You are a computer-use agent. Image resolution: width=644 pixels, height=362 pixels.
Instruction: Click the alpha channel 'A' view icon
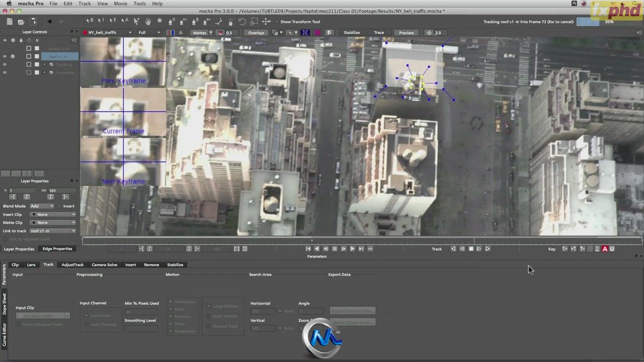click(181, 33)
